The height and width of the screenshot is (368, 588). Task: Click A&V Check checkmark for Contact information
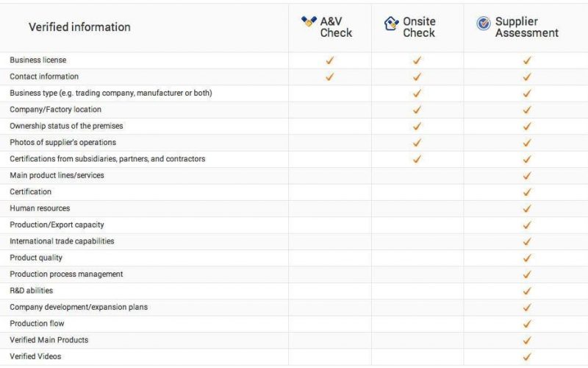[x=330, y=77]
